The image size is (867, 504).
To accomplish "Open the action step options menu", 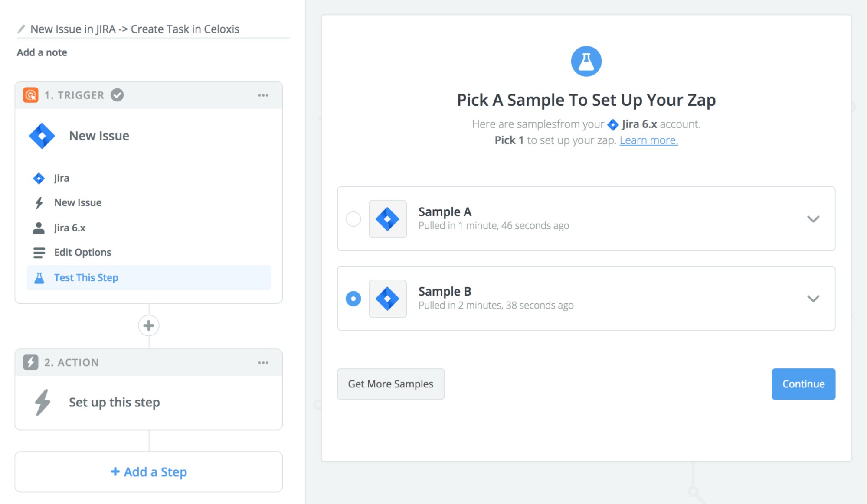I will click(263, 362).
